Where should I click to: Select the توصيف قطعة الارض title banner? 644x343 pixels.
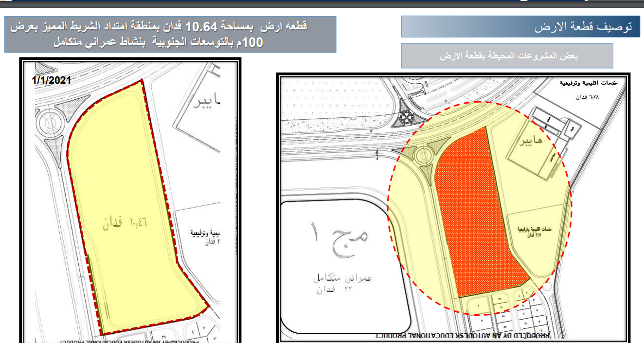pos(520,27)
